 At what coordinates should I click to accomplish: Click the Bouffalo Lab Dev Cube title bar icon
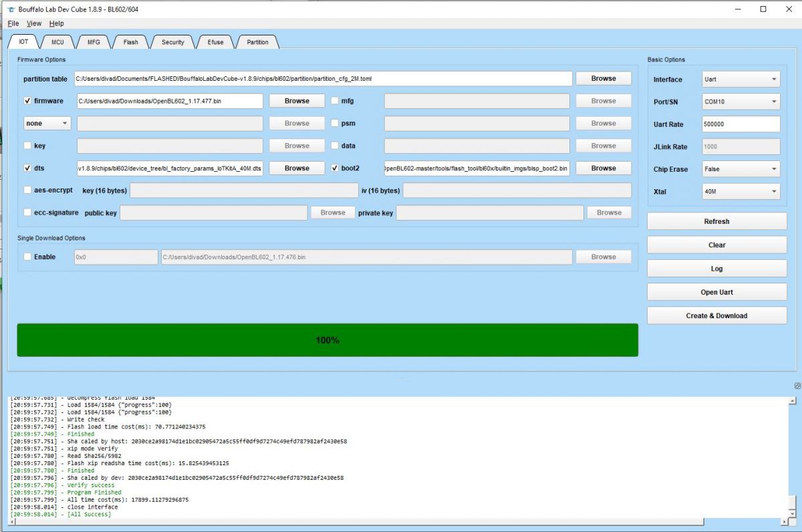click(x=11, y=9)
